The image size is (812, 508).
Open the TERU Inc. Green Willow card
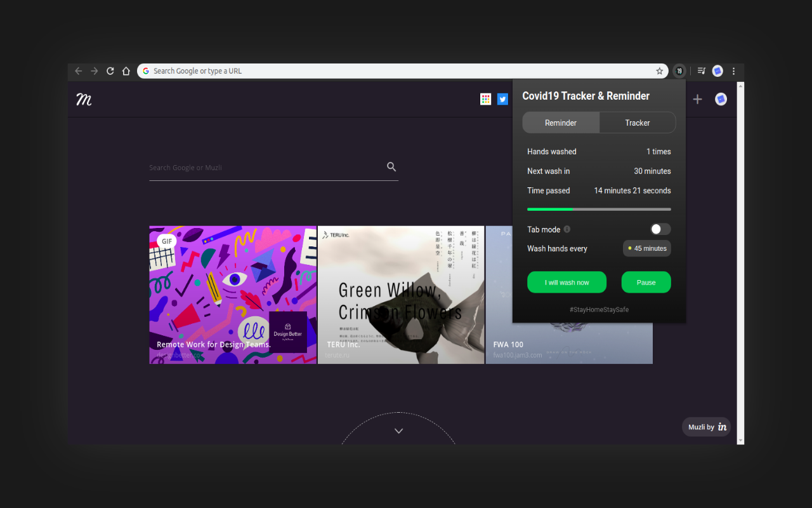coord(401,295)
